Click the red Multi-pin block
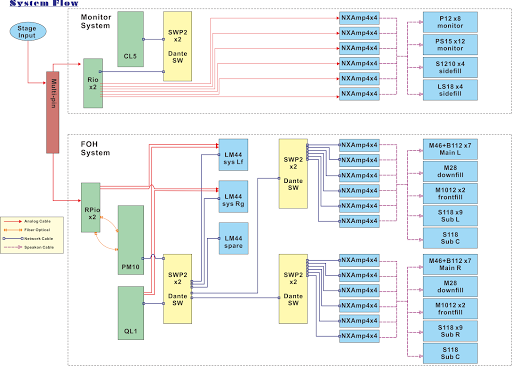This screenshot has width=512, height=366. 53,112
